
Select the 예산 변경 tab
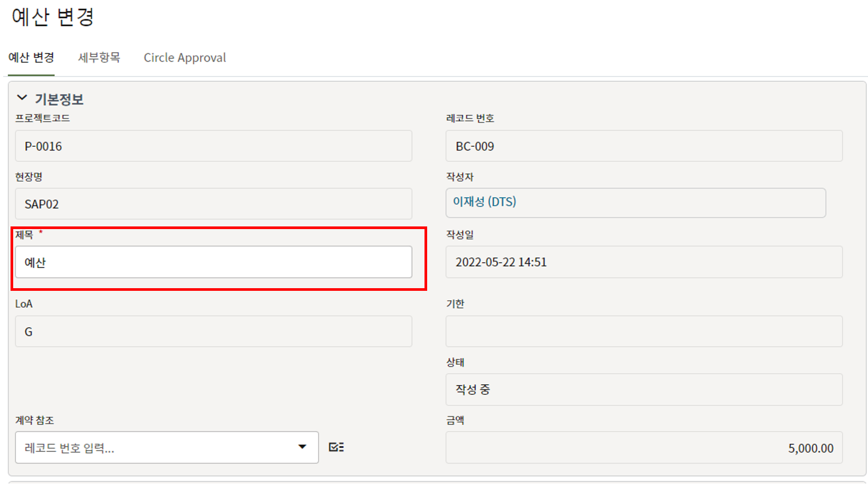pos(31,58)
